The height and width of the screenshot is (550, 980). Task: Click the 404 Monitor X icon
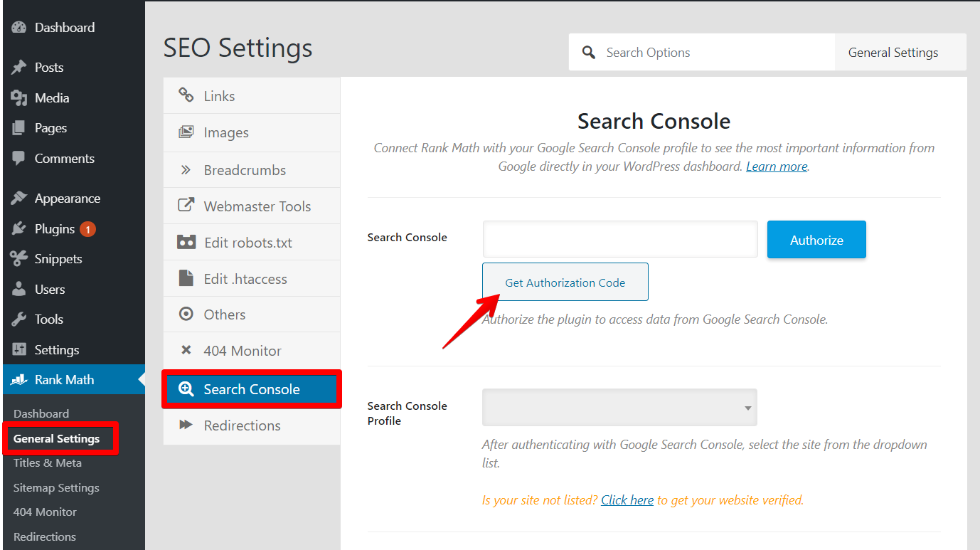(186, 350)
